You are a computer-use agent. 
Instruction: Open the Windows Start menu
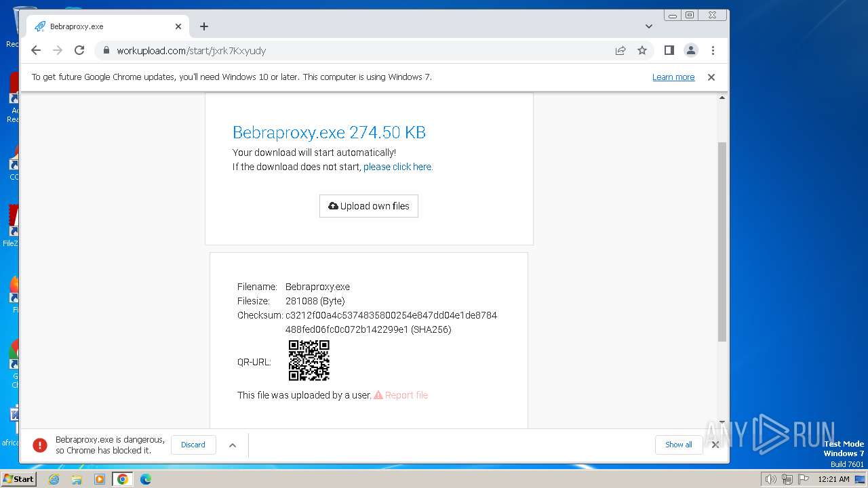[19, 479]
